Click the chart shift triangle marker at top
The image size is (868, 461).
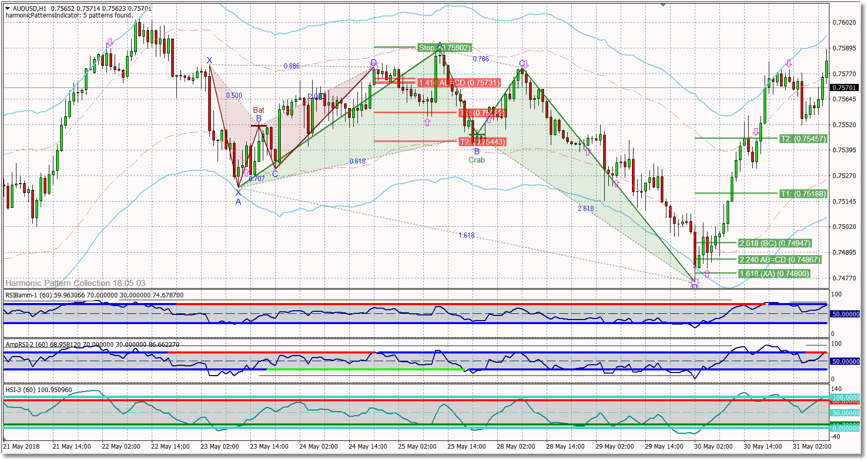coord(663,5)
